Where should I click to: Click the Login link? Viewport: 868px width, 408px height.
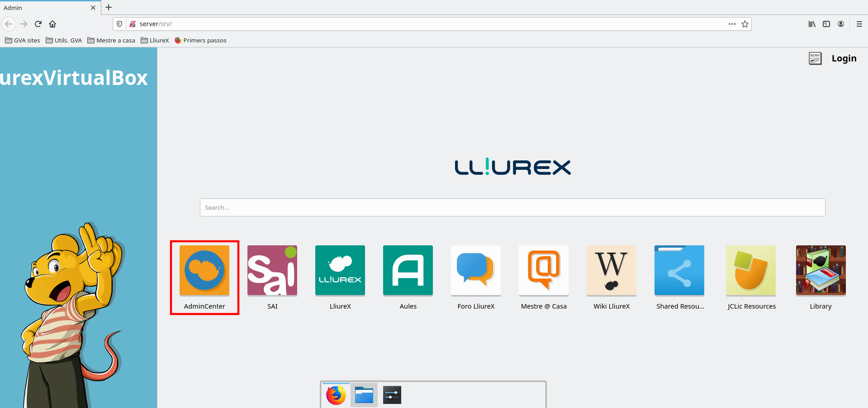pos(844,58)
